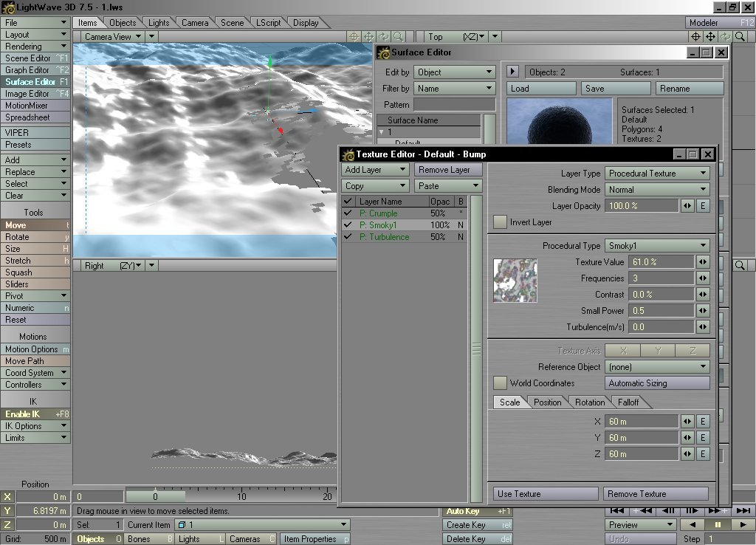Enable the Invert Layer checkbox
756x545 pixels.
click(500, 222)
